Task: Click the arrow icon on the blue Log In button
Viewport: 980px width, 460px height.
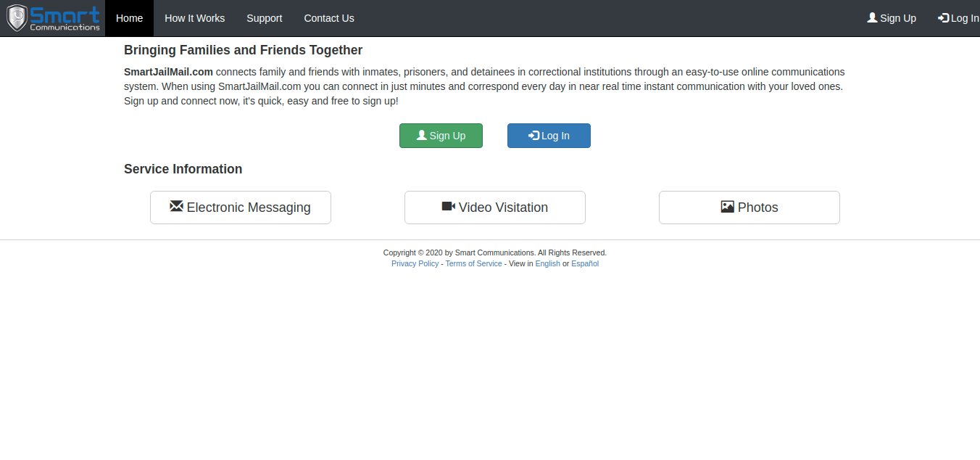Action: [533, 135]
